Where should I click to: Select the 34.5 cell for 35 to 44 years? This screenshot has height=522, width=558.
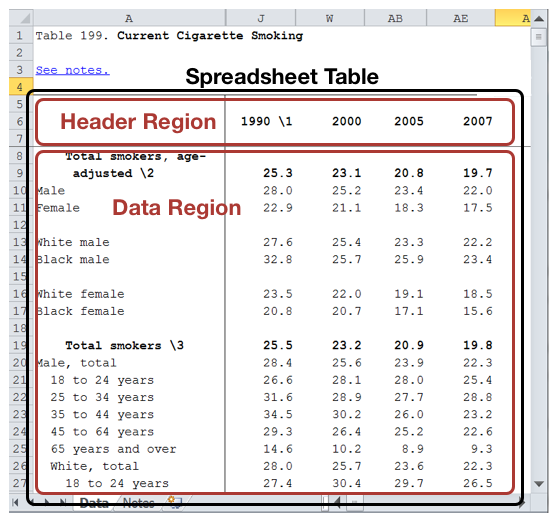278,415
